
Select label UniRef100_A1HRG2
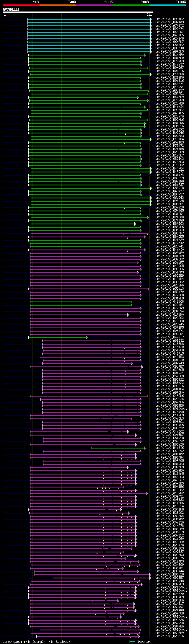170,493
